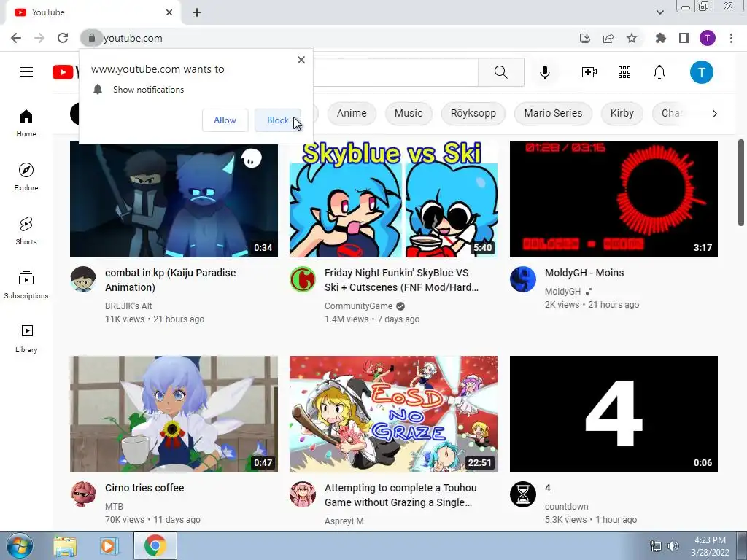Click title combat in kp (Kaiju Paradise Animation)
Viewport: 747px width, 560px height.
click(x=171, y=280)
